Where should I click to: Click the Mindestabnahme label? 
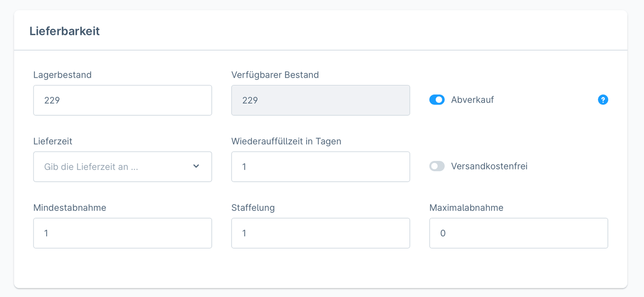[x=70, y=208]
